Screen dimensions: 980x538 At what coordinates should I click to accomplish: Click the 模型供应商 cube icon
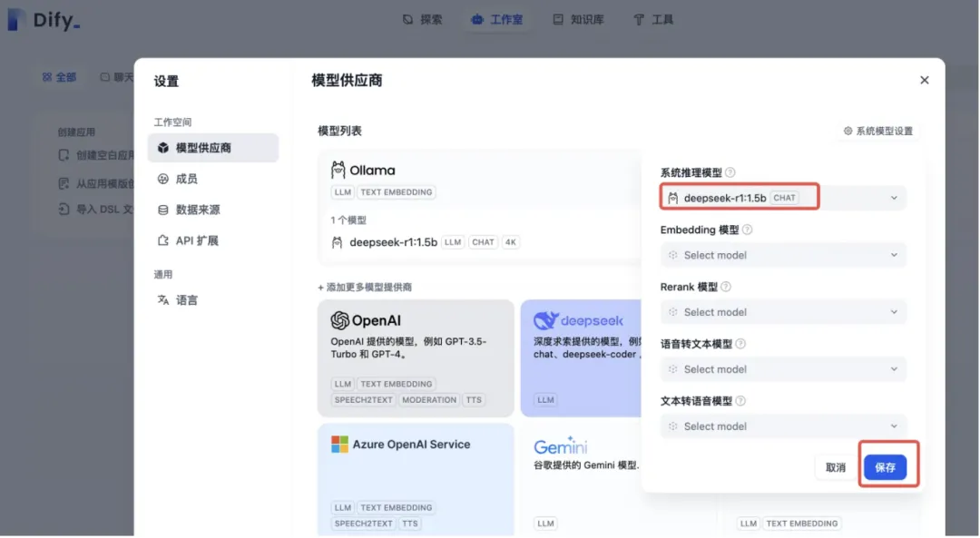point(163,148)
